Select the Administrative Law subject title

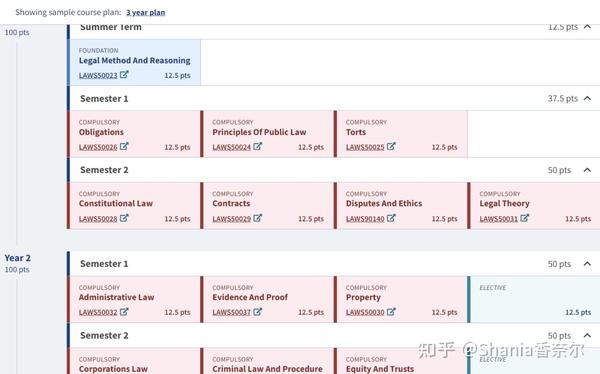pos(116,297)
